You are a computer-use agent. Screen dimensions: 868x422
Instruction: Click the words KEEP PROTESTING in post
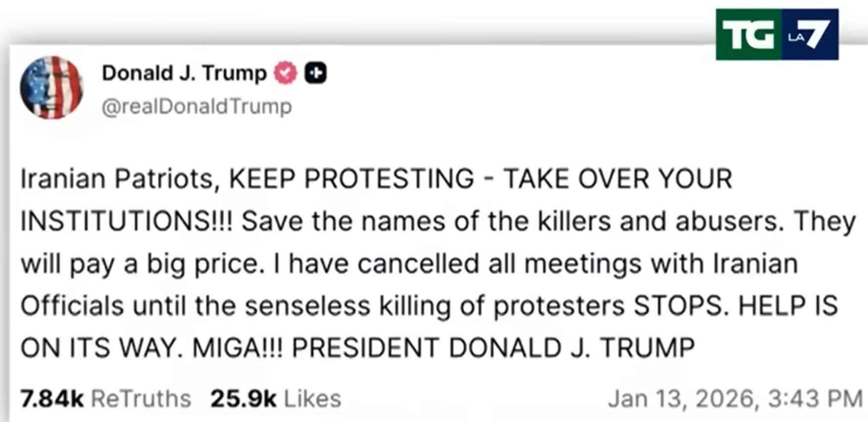pos(351,179)
